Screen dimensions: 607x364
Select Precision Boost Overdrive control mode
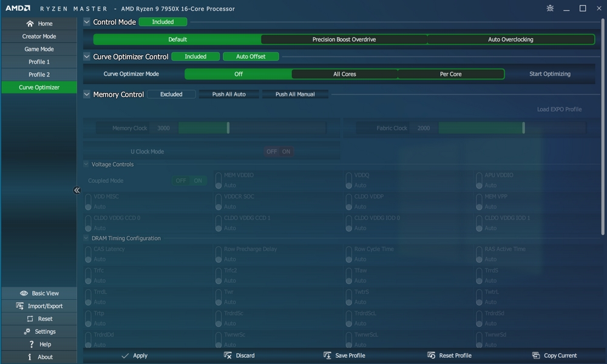[344, 39]
